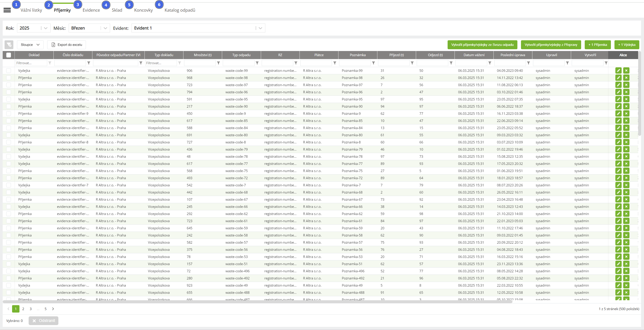Click filter funnel icon in Množství column
This screenshot has height=330, width=644.
[218, 63]
